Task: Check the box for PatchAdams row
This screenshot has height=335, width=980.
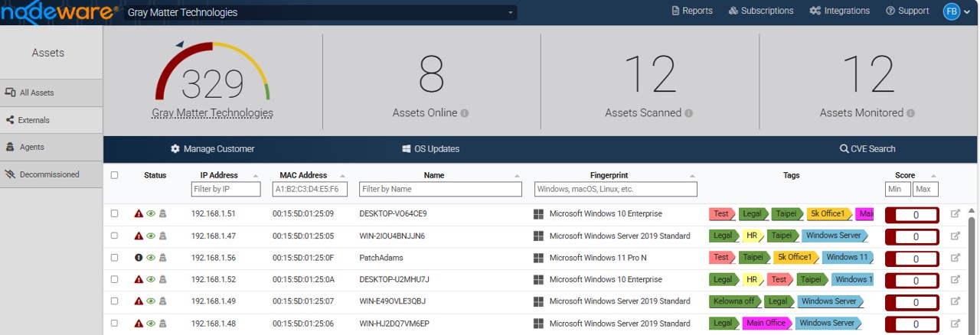Action: tap(114, 258)
